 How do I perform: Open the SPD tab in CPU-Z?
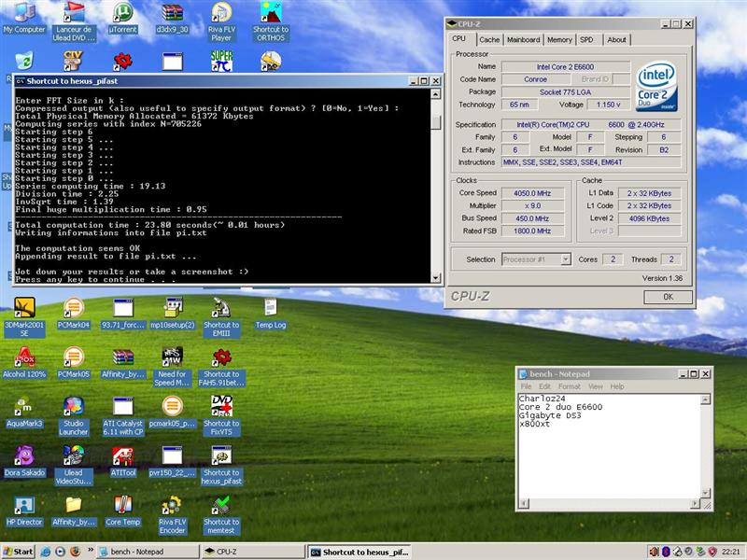point(586,40)
